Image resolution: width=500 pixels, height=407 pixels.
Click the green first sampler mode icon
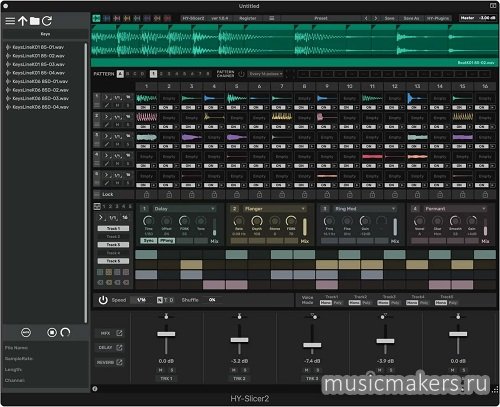coord(96,19)
